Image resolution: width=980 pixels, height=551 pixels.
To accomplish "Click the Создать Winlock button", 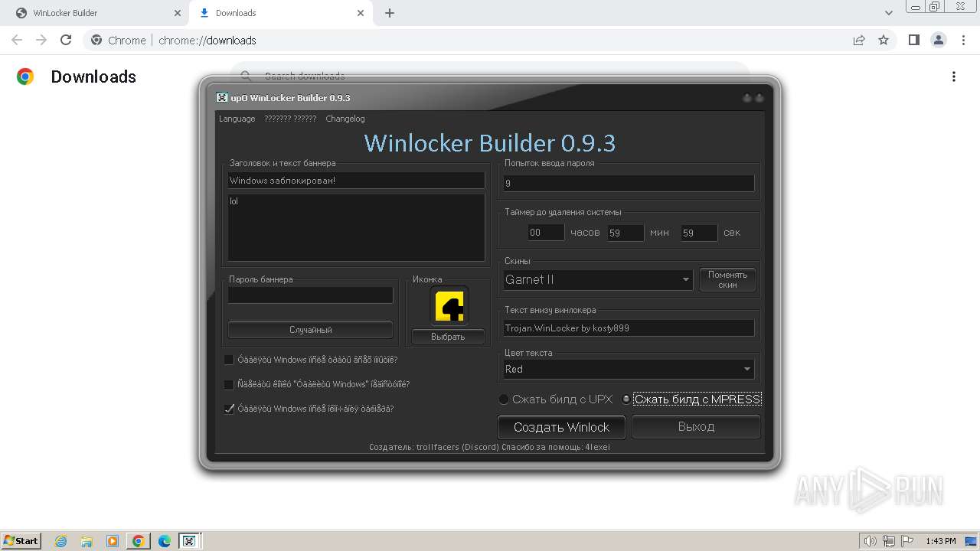I will coord(561,427).
